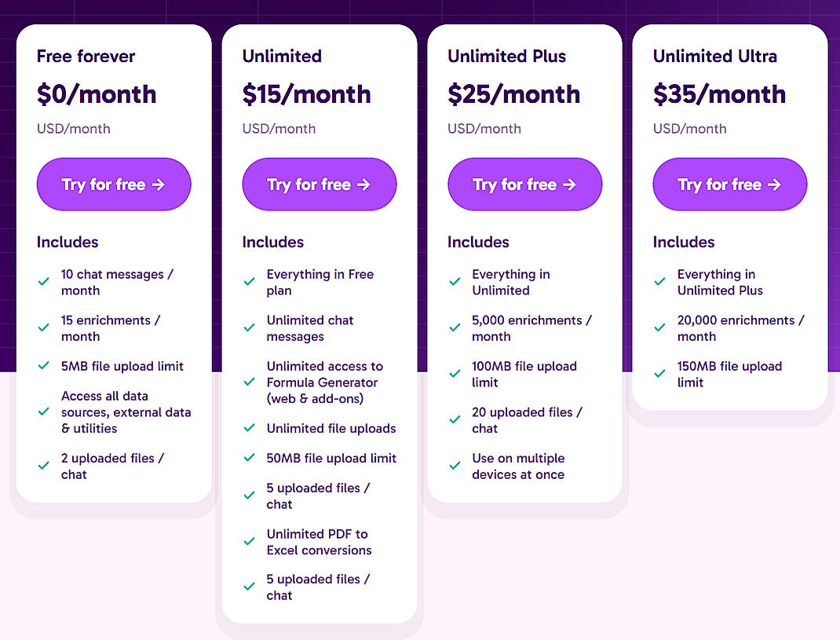Click the checkmark beside Unlimited PDF to Excel conversions
Screen dimensions: 840x640
[250, 541]
